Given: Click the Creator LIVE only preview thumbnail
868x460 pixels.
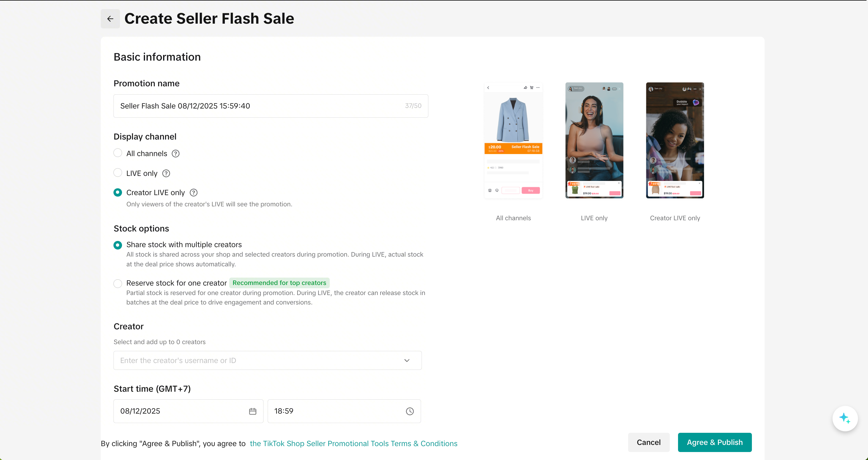Looking at the screenshot, I should coord(674,140).
